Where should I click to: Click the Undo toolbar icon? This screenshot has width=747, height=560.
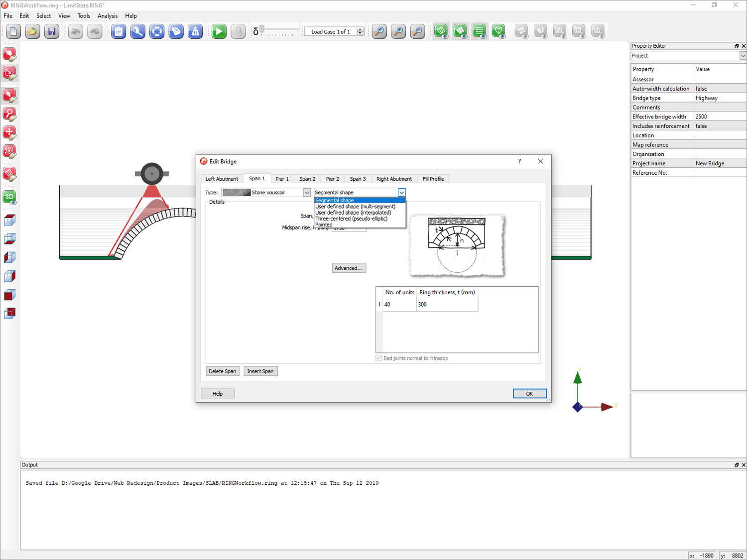pos(75,31)
